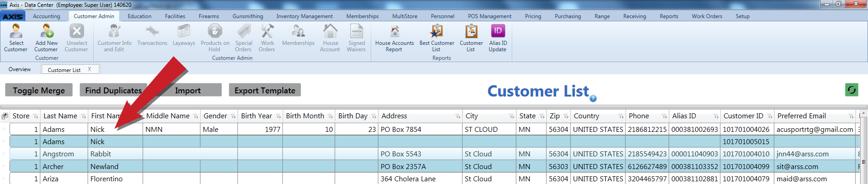Click address 364 Cholera Lane cell

[x=420, y=179]
